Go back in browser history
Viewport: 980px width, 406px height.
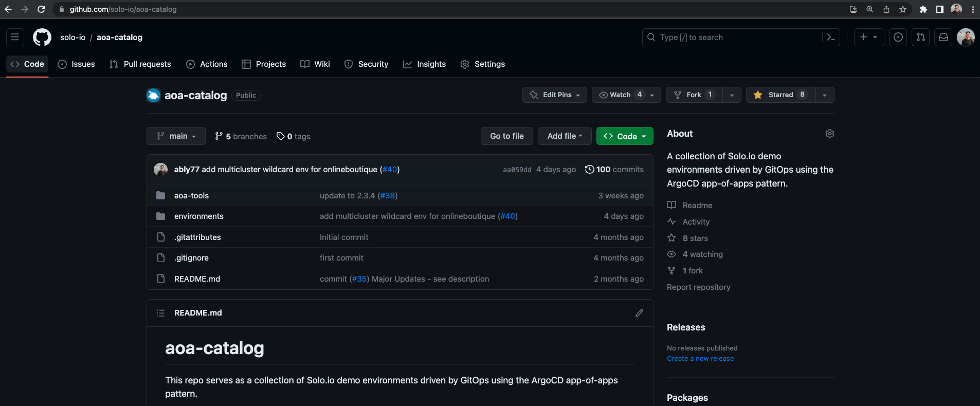click(8, 9)
